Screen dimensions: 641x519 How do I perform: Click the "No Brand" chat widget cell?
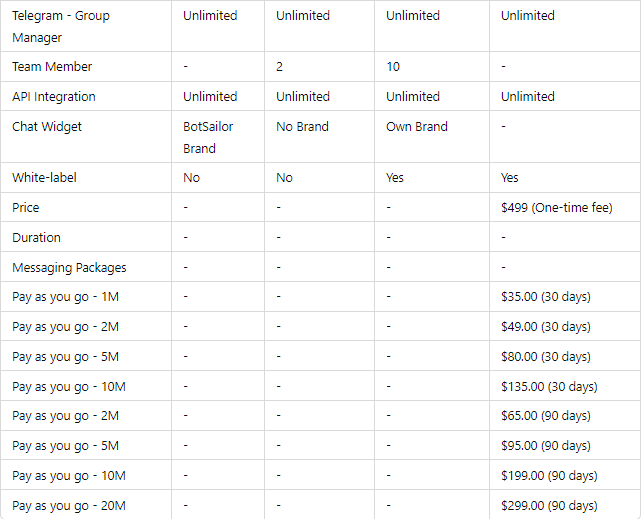(300, 127)
